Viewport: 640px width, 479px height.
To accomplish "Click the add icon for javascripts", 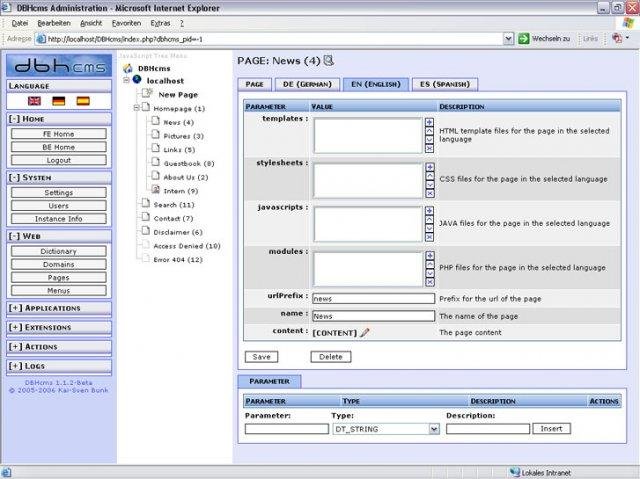I will coord(429,211).
